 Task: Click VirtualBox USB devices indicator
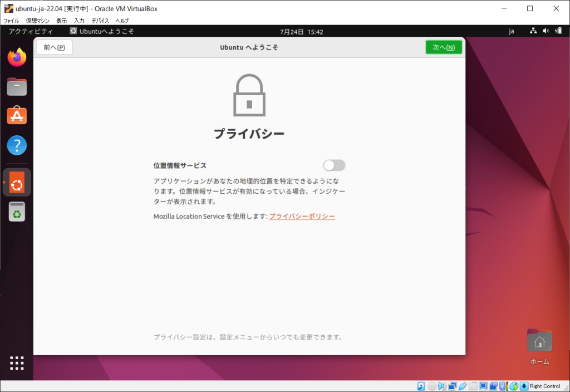click(463, 386)
